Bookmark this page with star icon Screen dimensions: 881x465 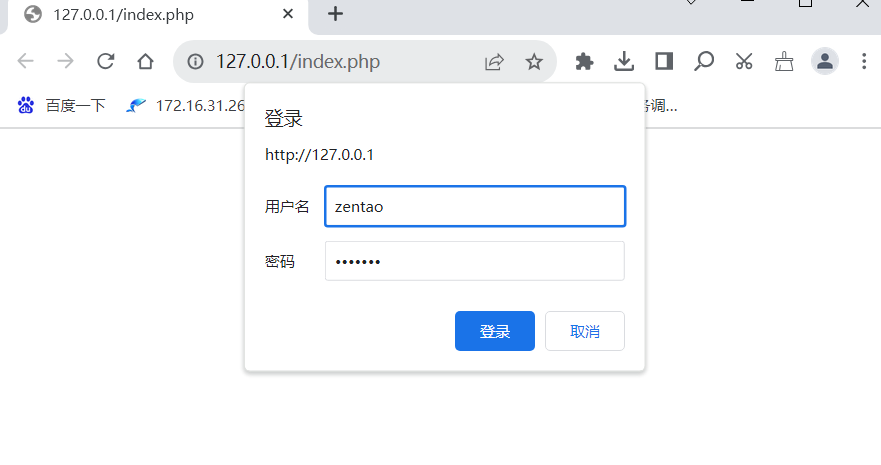tap(534, 61)
